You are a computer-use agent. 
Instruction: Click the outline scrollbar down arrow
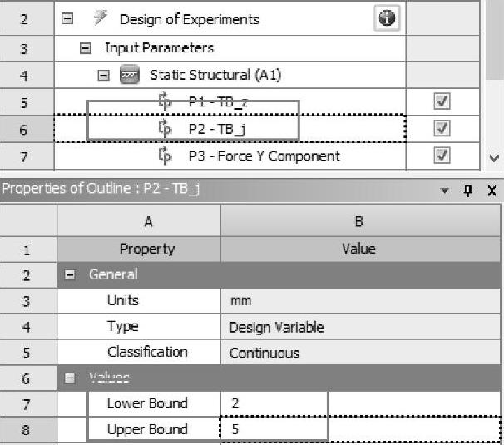(496, 157)
